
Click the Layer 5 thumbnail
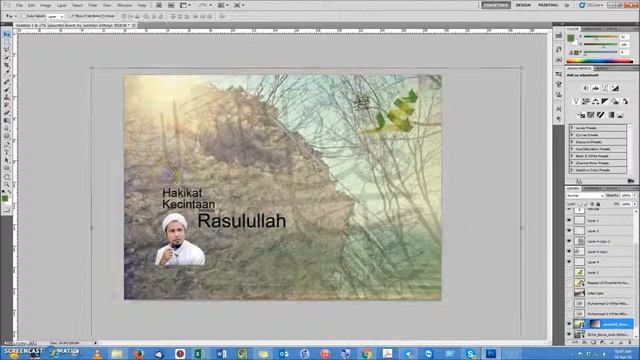pyautogui.click(x=580, y=272)
